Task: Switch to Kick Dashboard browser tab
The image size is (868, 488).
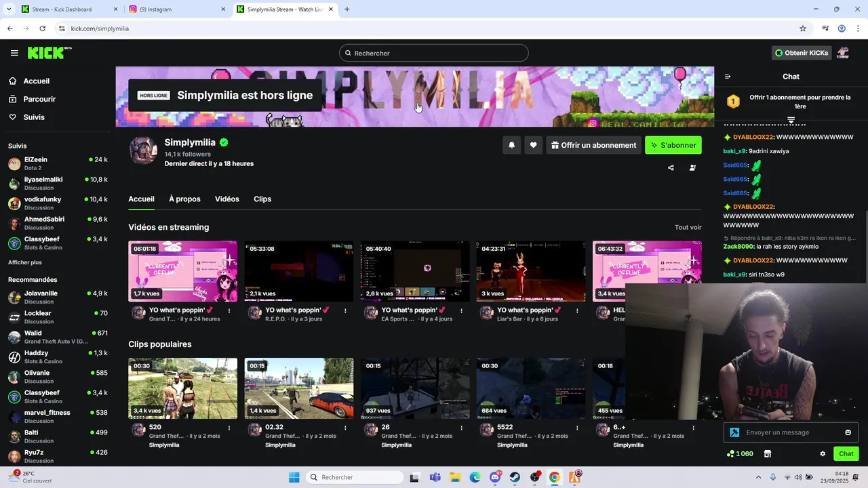Action: [x=68, y=9]
